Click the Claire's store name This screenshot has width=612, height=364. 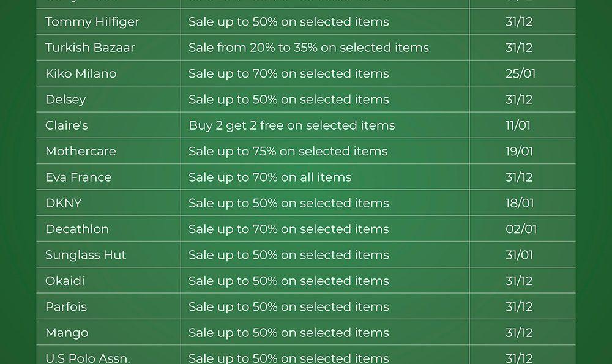[x=67, y=125]
